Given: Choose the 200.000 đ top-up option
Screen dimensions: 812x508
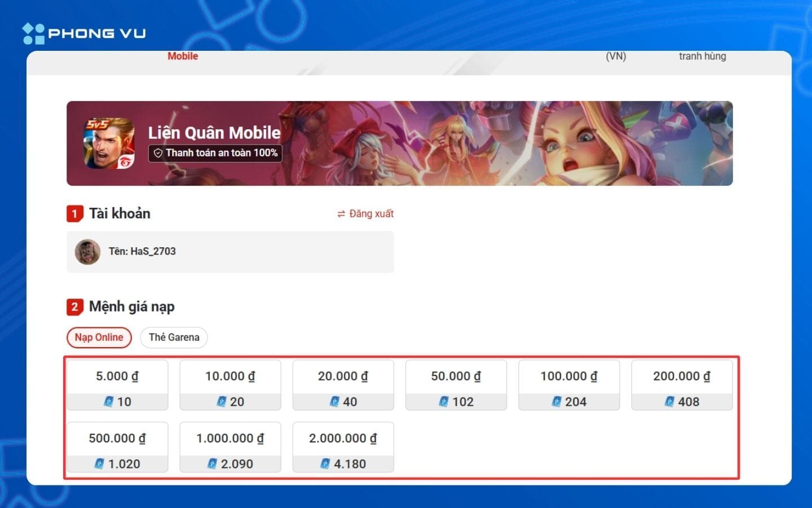Looking at the screenshot, I should [682, 385].
